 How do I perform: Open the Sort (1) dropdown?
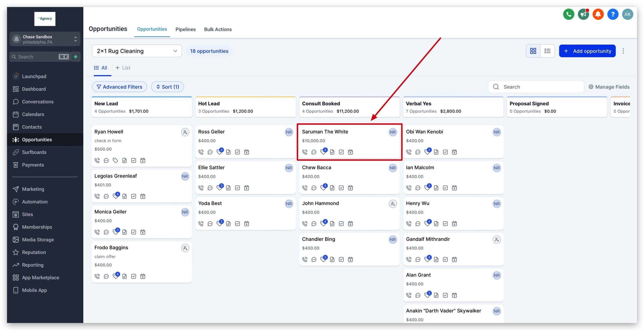(x=168, y=87)
